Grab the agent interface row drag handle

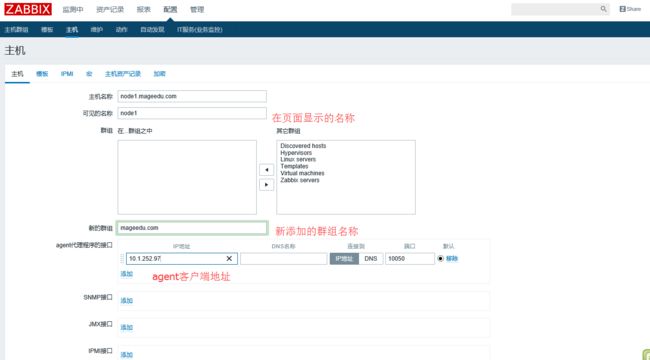click(x=122, y=258)
